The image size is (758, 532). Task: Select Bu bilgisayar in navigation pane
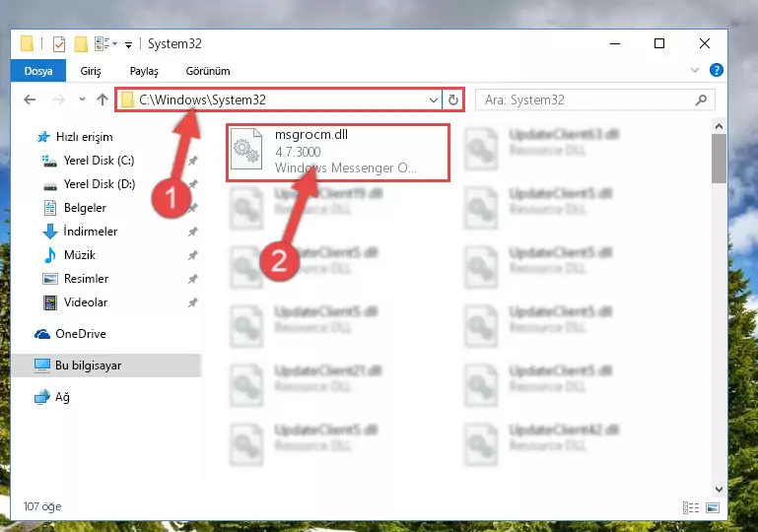pyautogui.click(x=88, y=366)
